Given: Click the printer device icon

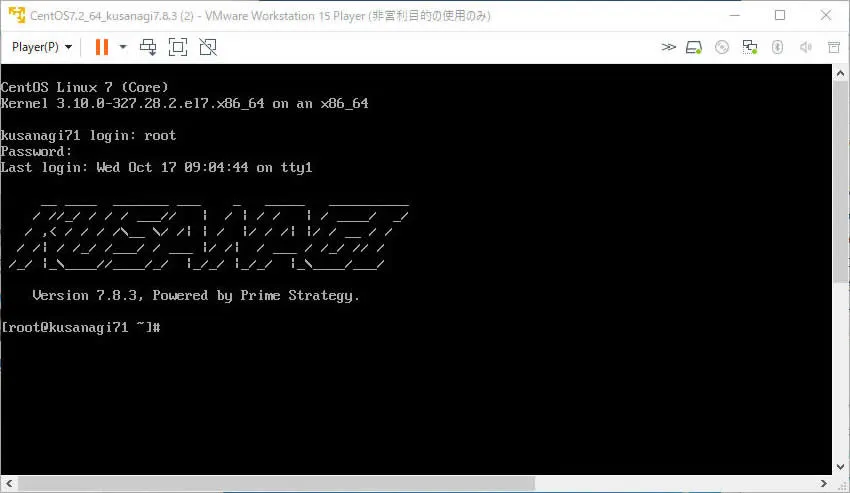Looking at the screenshot, I should 833,47.
